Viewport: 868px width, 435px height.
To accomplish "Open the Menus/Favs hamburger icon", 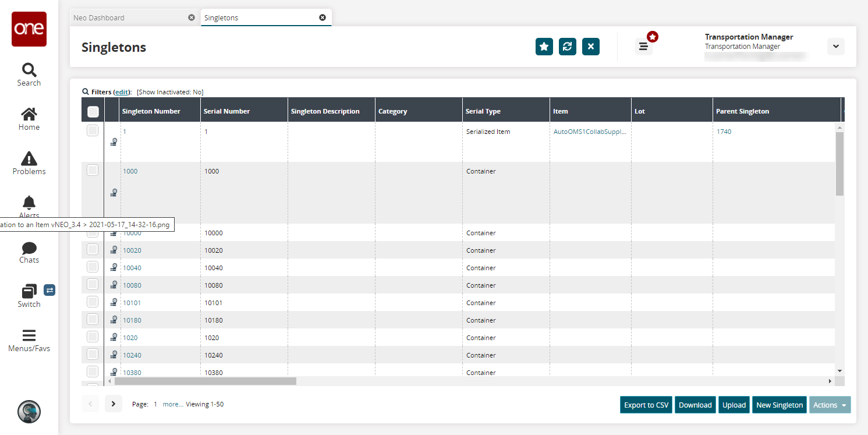I will [29, 335].
